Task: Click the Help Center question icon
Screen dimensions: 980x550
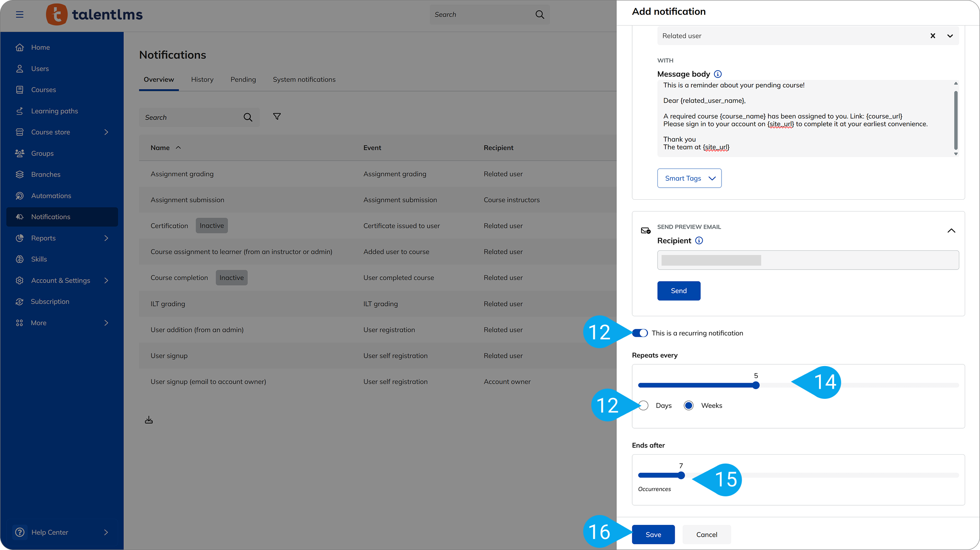Action: coord(20,532)
